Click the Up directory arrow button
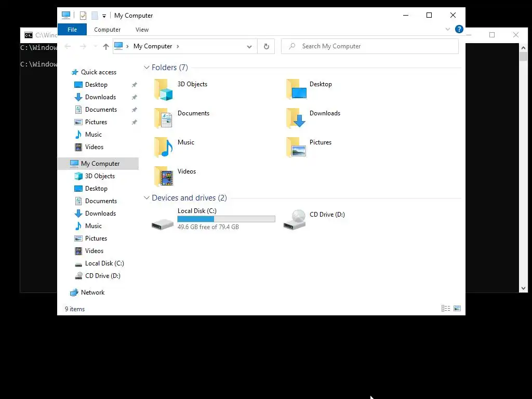Viewport: 532px width, 399px height. [x=106, y=46]
